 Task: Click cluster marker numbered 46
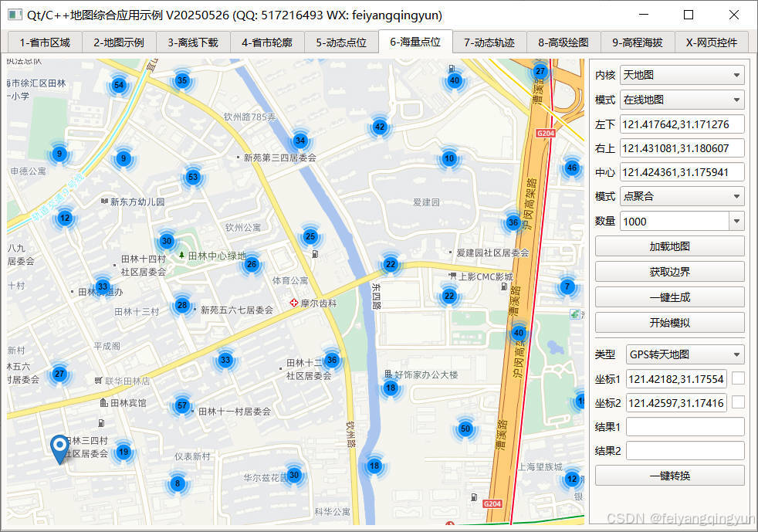coord(572,168)
